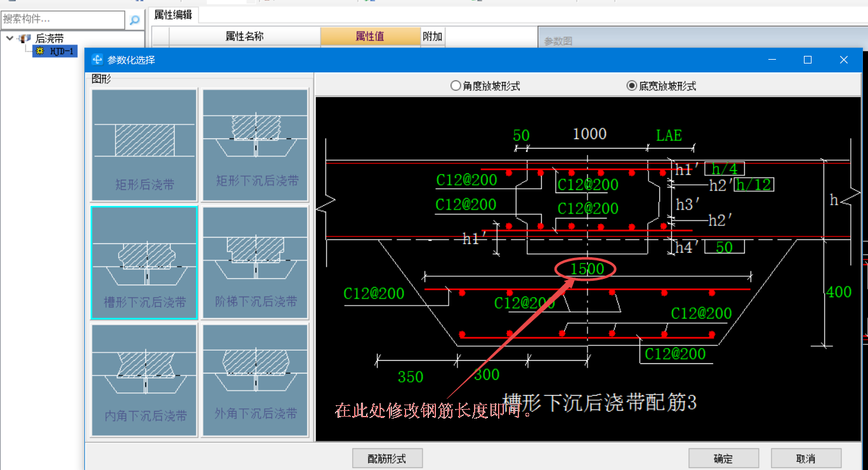Choose the 外角下沉后浇带 thumbnail
The image size is (868, 470).
[255, 380]
